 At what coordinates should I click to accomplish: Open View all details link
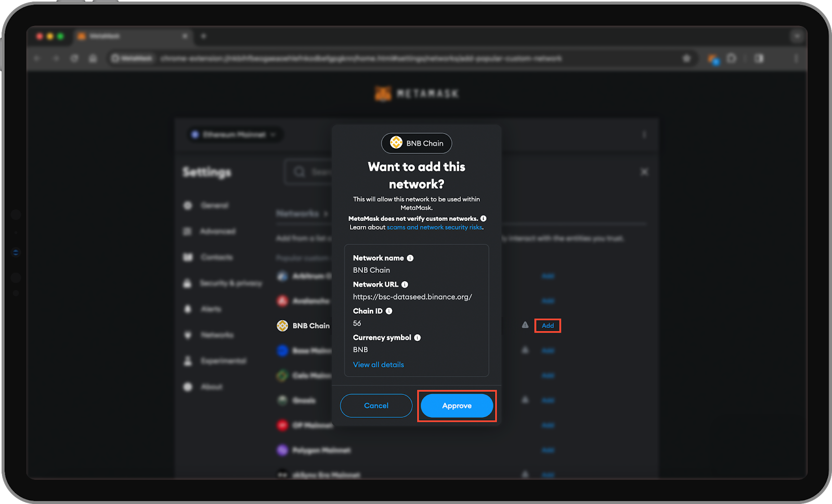tap(379, 365)
